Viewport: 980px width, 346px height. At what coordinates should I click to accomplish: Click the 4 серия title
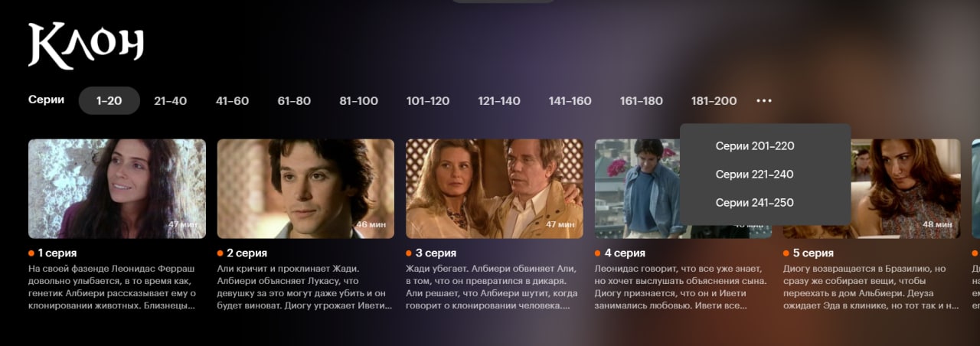624,253
